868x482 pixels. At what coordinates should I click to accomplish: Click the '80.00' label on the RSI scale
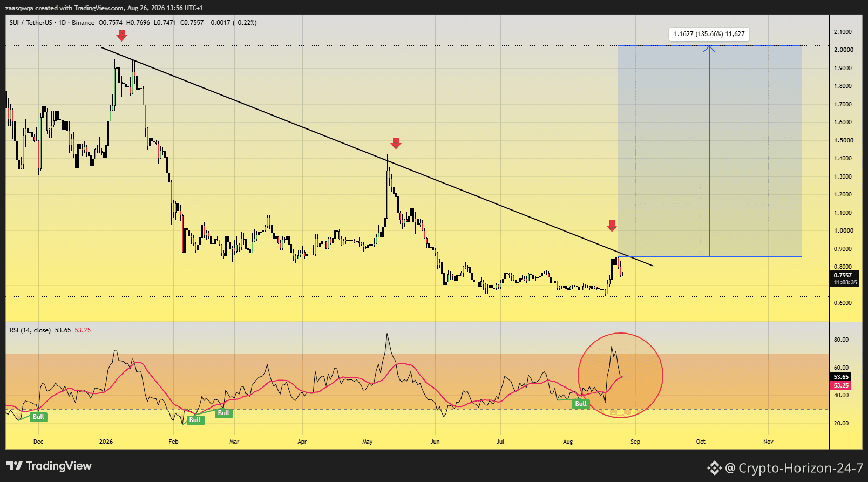(841, 340)
